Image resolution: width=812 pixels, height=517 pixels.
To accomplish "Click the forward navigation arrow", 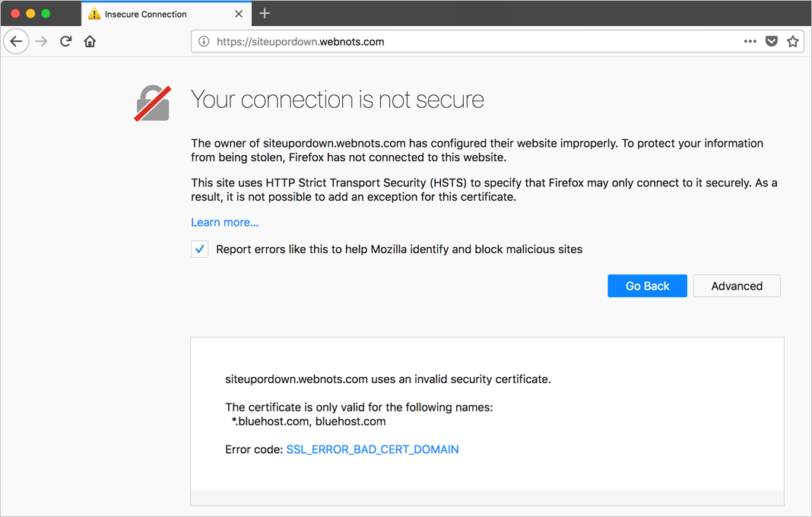I will pyautogui.click(x=41, y=41).
